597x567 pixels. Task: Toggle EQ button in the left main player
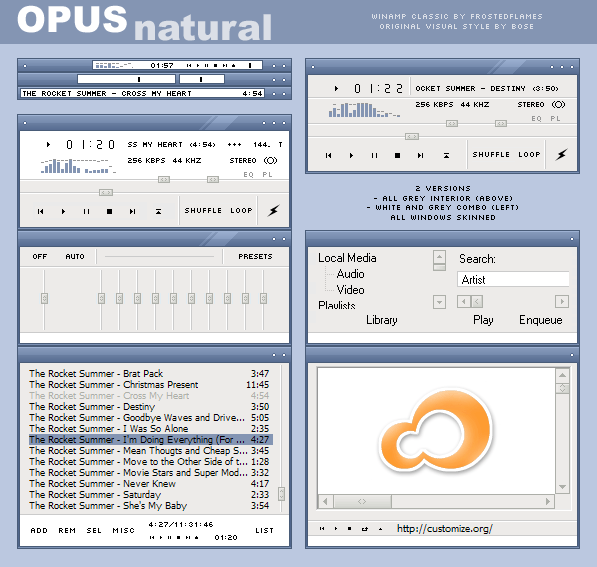click(248, 174)
